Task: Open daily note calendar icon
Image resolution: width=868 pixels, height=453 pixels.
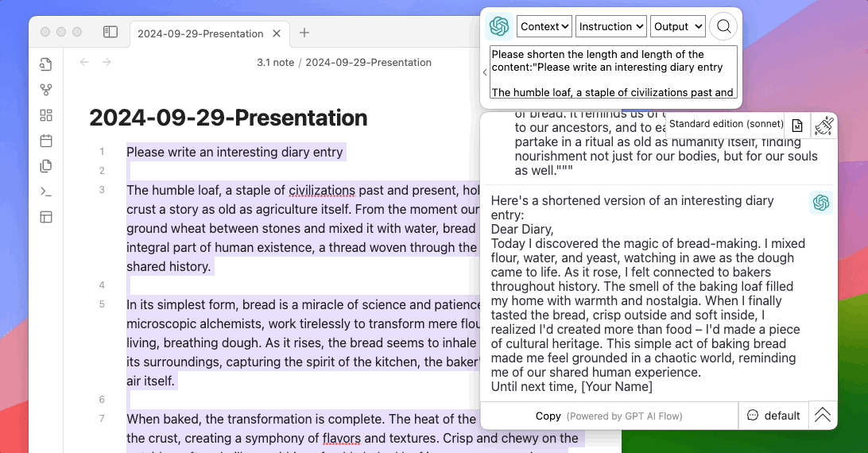Action: [46, 141]
